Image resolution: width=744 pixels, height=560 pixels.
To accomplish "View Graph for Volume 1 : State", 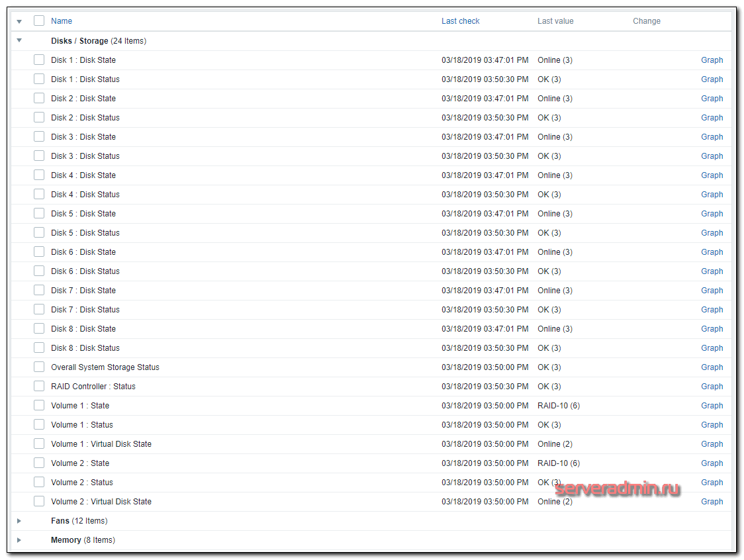I will pos(712,406).
